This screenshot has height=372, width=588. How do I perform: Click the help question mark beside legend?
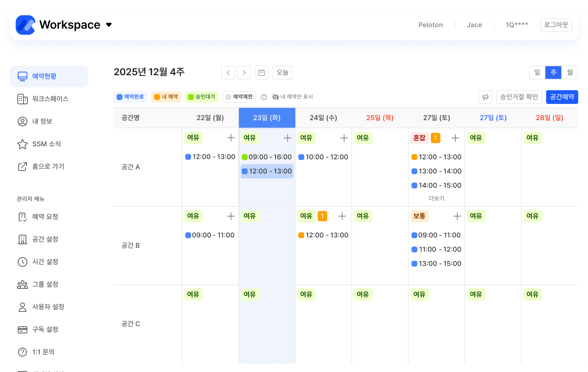[263, 97]
